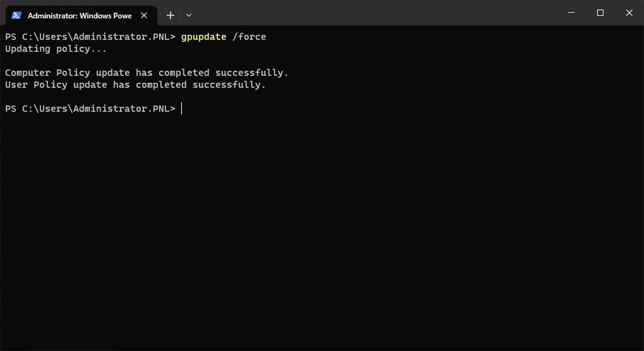
Task: Close the Windows Terminal window
Action: [629, 13]
